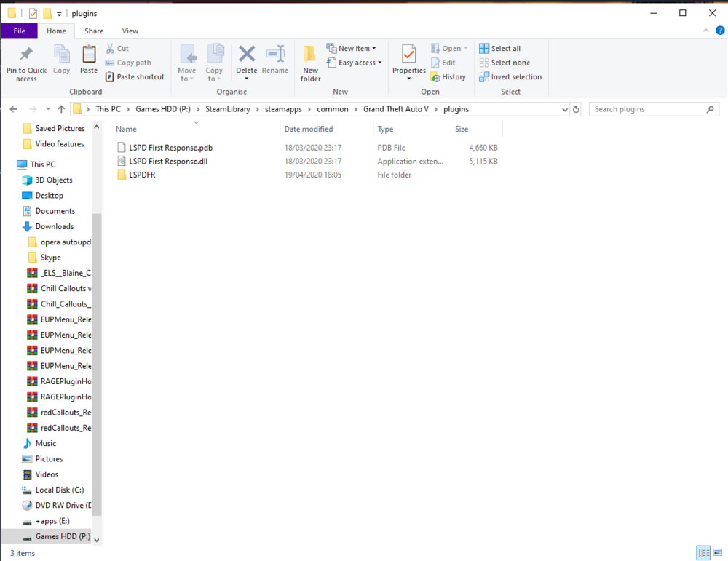Viewport: 728px width, 561px height.
Task: Click Select none
Action: click(505, 63)
